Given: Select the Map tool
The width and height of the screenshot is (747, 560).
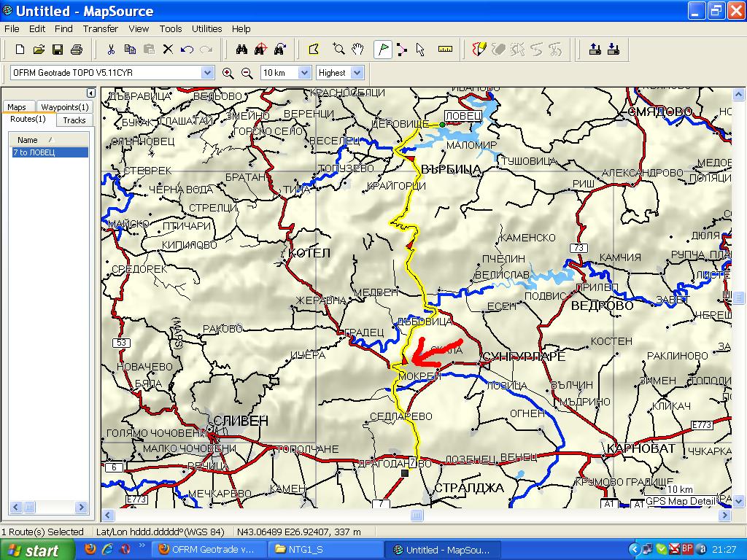Looking at the screenshot, I should tap(314, 49).
